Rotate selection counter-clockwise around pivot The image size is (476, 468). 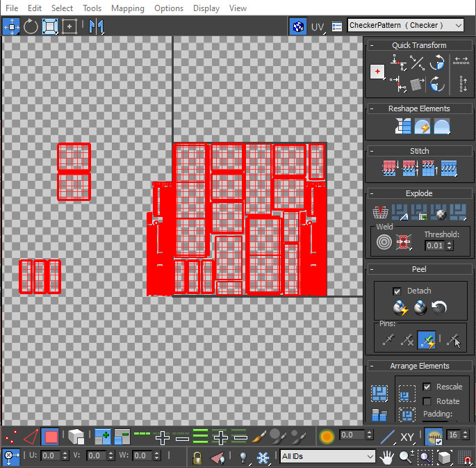(x=437, y=63)
